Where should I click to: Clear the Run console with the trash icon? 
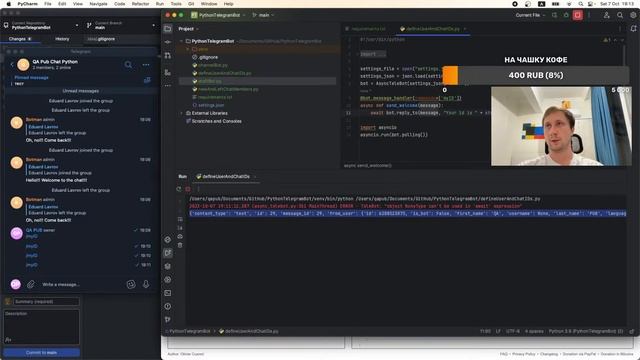180,245
